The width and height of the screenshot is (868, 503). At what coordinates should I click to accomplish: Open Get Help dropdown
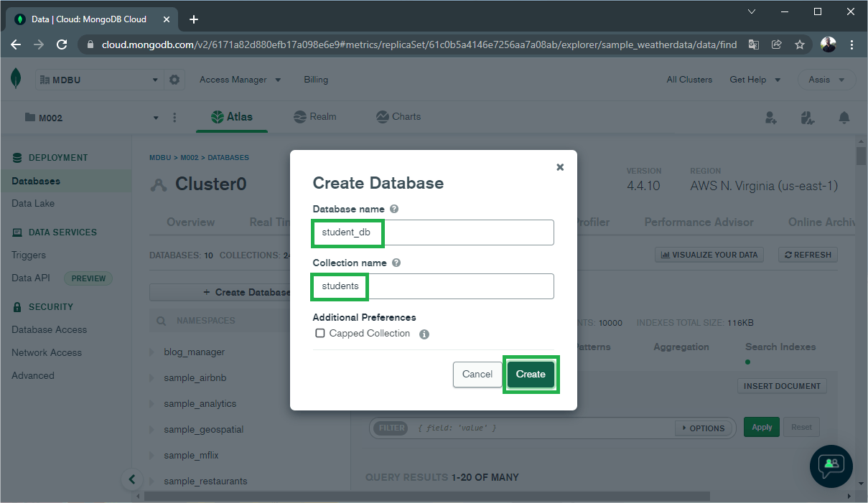coord(755,80)
